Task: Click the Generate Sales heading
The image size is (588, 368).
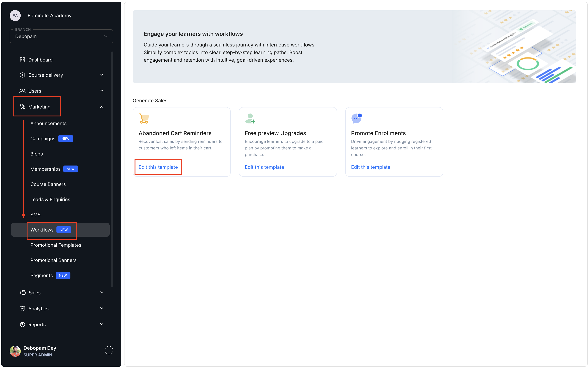Action: [150, 101]
